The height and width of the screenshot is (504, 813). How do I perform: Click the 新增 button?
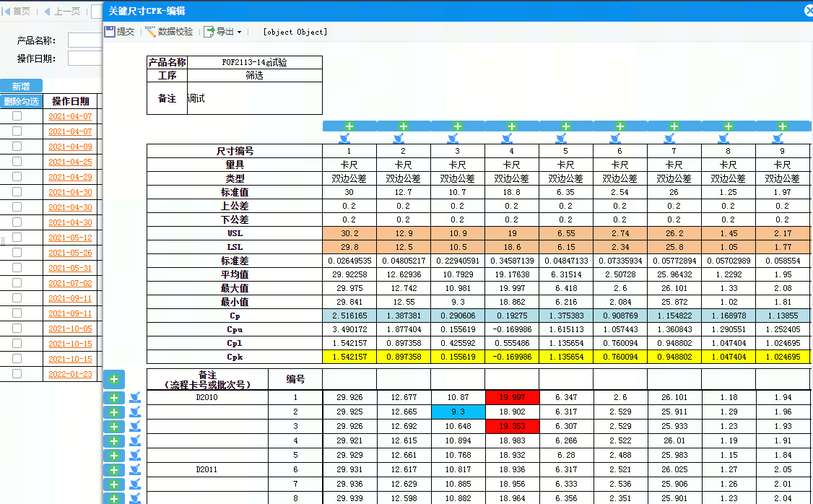click(21, 86)
